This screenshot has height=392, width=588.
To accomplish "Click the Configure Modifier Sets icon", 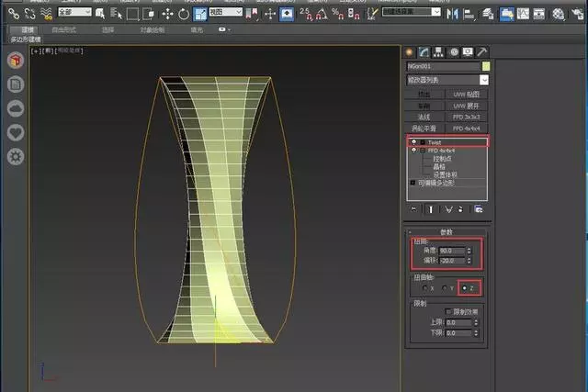I will pyautogui.click(x=478, y=209).
